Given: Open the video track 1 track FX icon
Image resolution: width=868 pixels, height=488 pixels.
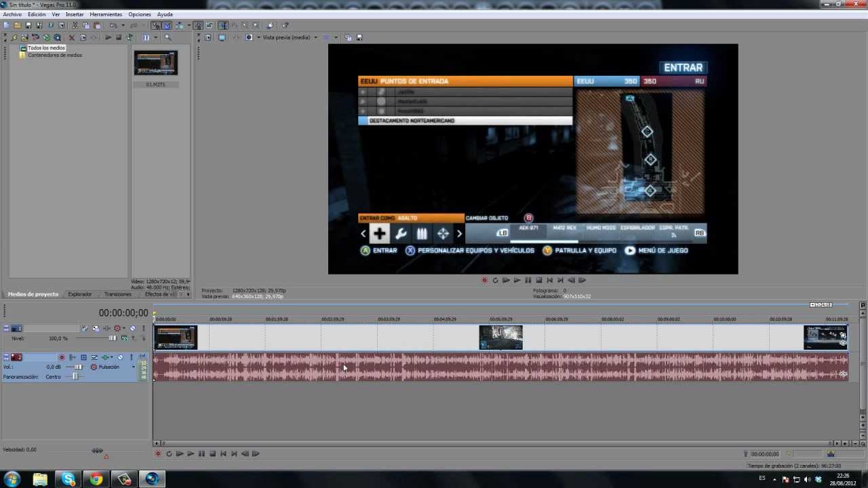Looking at the screenshot, I should point(106,328).
